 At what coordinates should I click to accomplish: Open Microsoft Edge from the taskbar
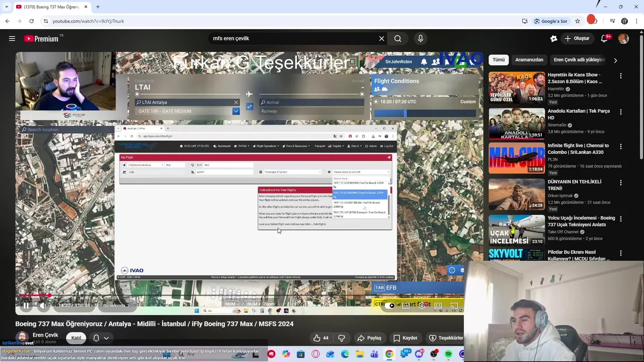point(345,354)
